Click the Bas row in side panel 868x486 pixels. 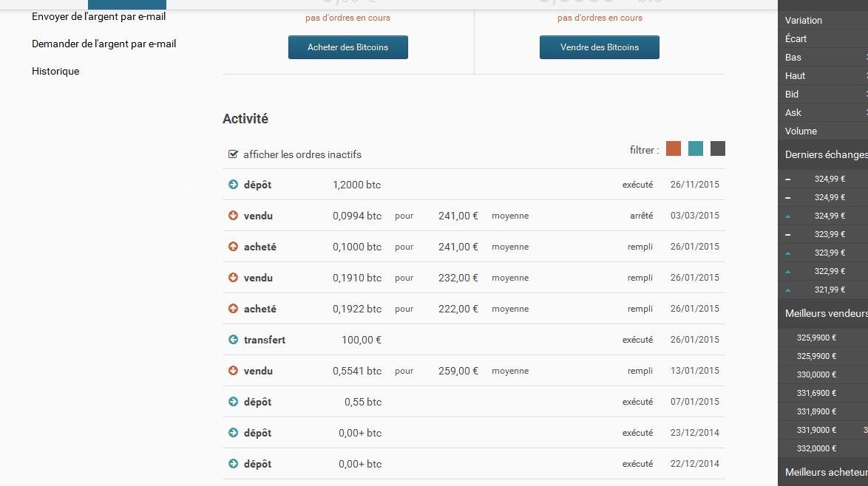823,57
